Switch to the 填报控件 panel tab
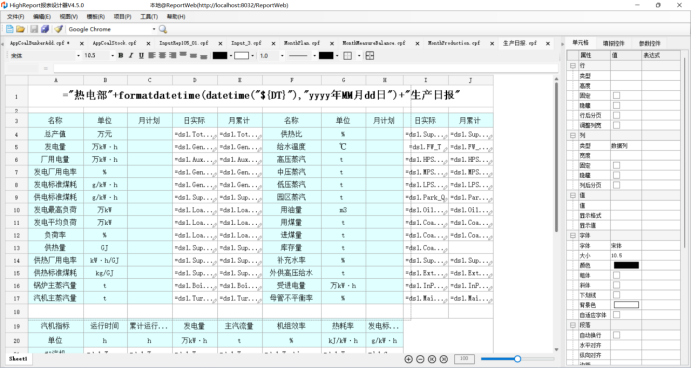The image size is (692, 368). pos(613,43)
